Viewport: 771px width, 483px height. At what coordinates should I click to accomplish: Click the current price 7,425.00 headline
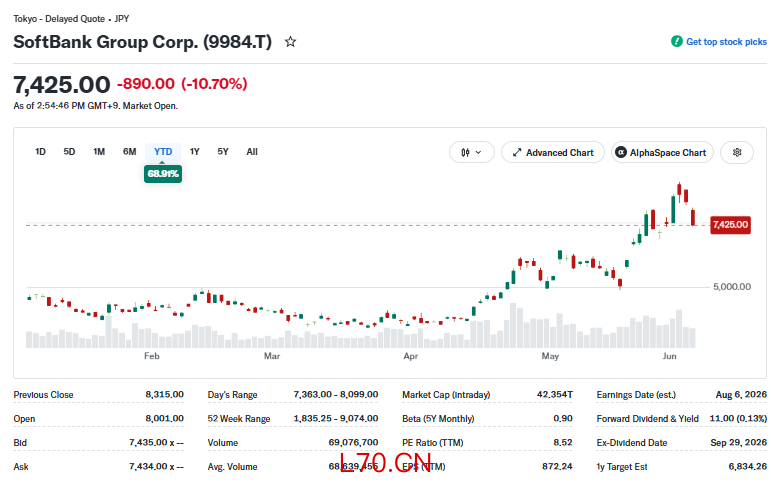(x=62, y=85)
